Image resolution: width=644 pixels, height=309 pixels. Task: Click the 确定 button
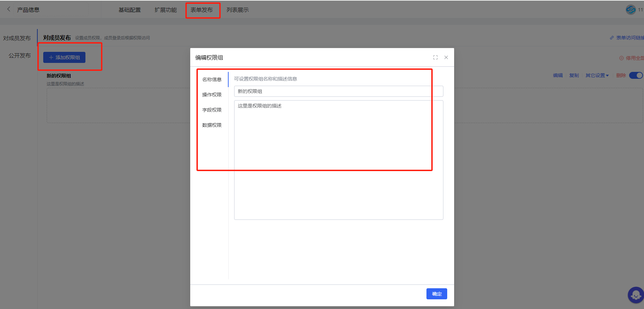pos(436,294)
